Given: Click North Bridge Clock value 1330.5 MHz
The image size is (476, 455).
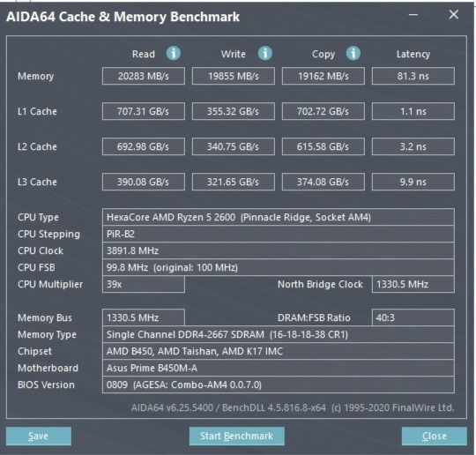Looking at the screenshot, I should (x=413, y=284).
